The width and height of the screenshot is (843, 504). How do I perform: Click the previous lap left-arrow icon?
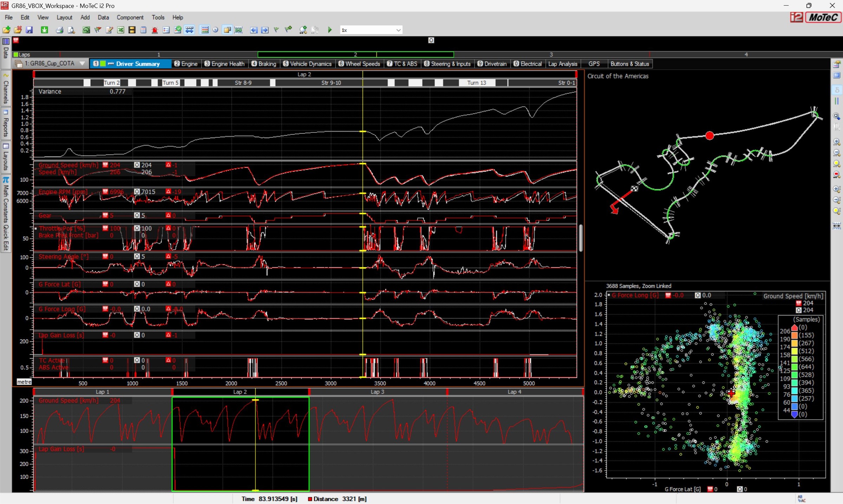pyautogui.click(x=254, y=30)
